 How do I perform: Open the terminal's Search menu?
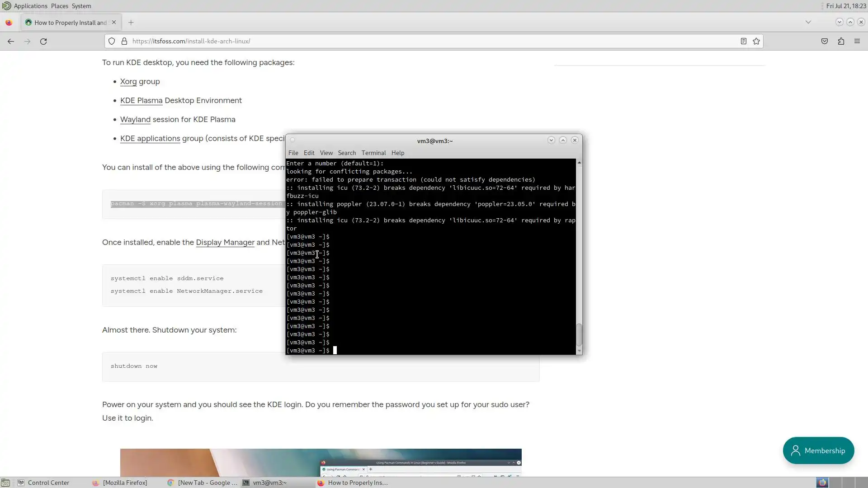tap(347, 153)
